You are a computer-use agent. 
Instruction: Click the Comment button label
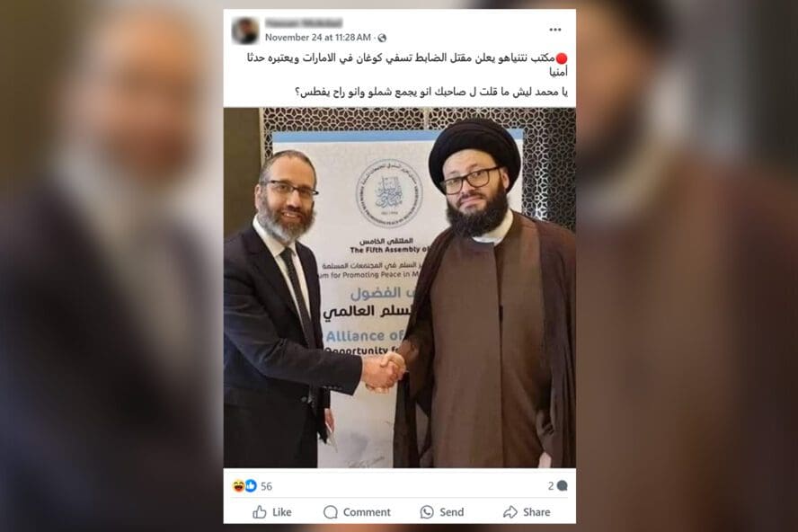coord(367,512)
